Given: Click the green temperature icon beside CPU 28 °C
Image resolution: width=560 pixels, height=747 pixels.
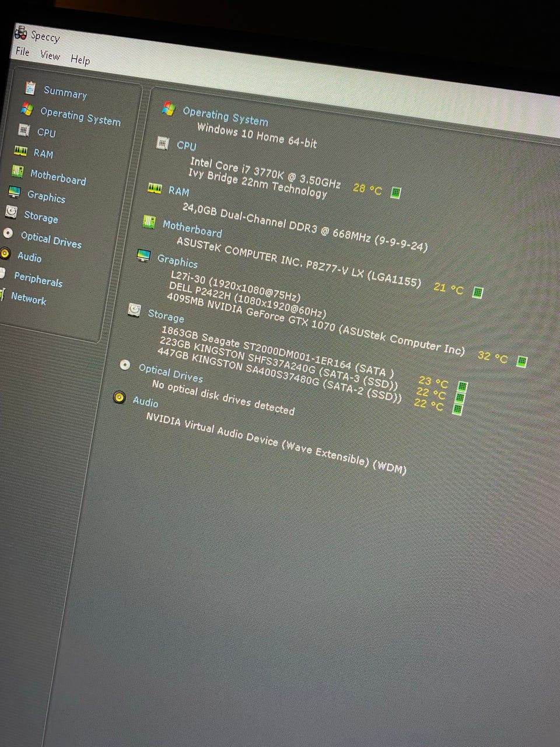Looking at the screenshot, I should (395, 192).
